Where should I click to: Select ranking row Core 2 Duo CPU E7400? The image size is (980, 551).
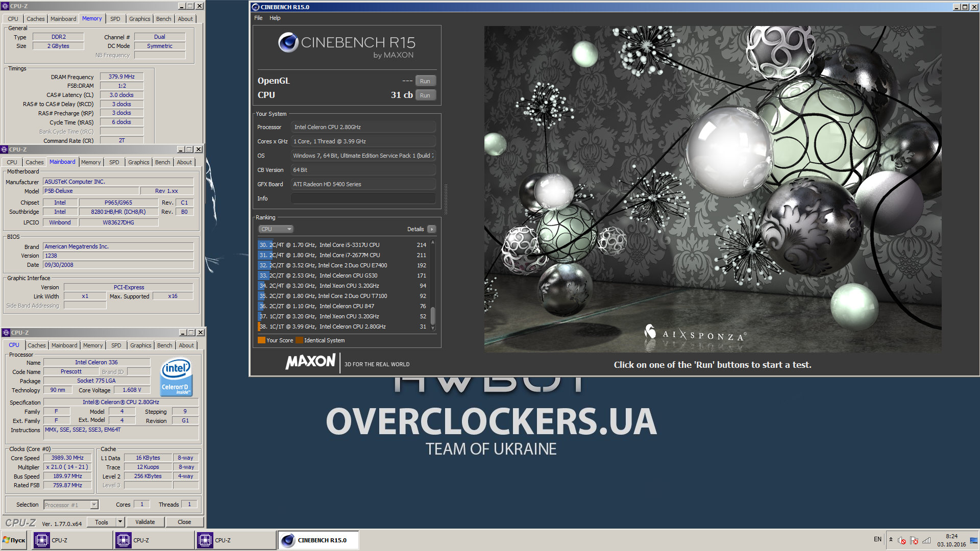(342, 265)
